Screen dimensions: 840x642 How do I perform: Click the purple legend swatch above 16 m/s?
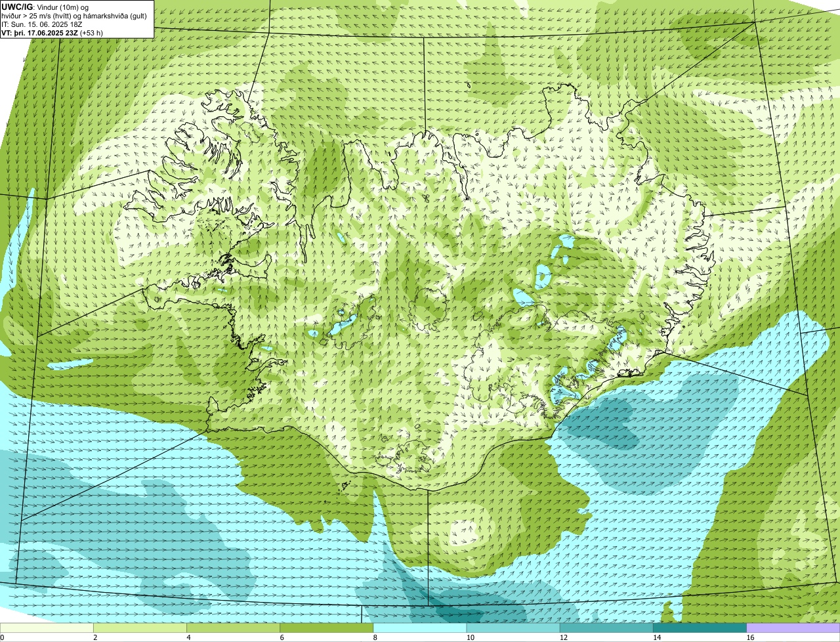coord(793,628)
